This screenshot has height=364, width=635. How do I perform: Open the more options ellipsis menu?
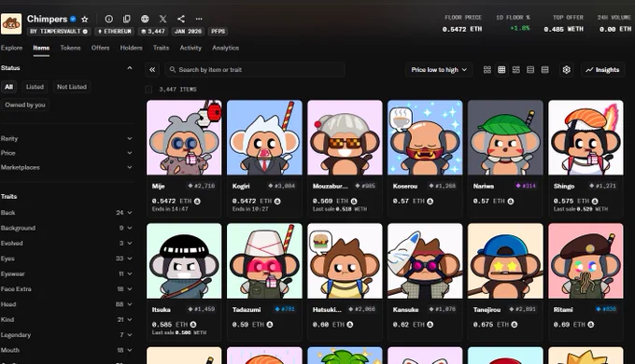point(199,19)
